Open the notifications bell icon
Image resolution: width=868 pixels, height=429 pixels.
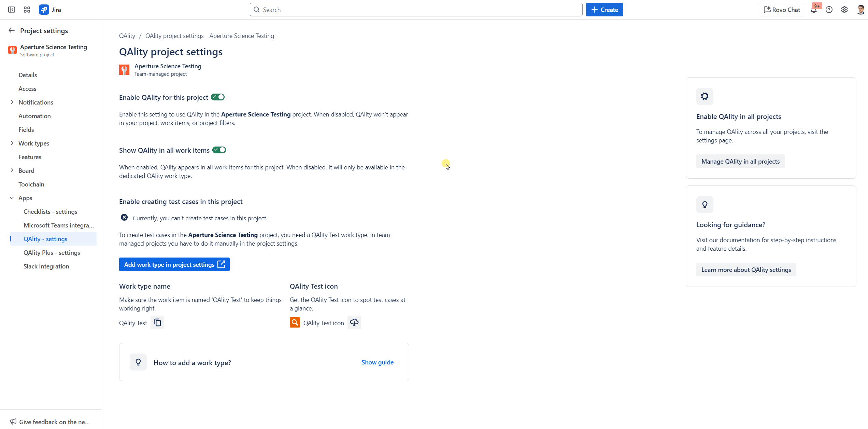coord(814,10)
